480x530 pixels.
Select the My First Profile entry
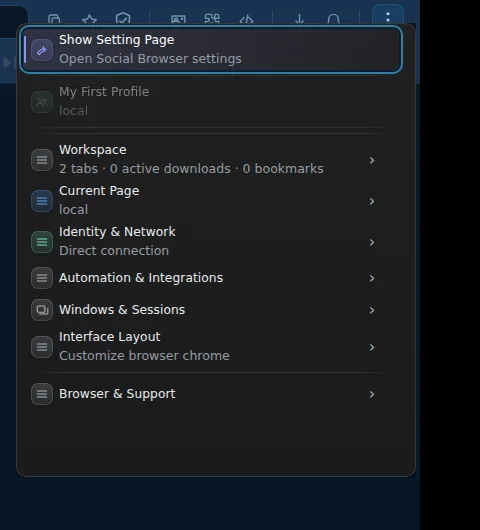pyautogui.click(x=211, y=101)
